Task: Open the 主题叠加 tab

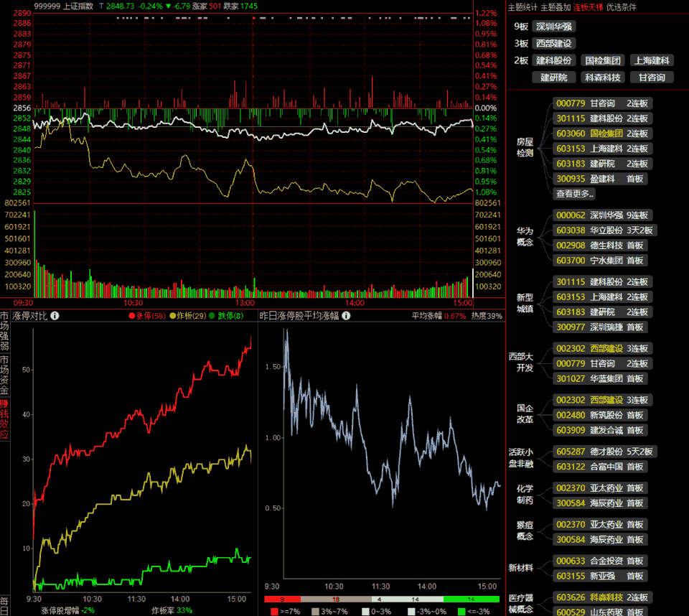Action: [x=556, y=7]
